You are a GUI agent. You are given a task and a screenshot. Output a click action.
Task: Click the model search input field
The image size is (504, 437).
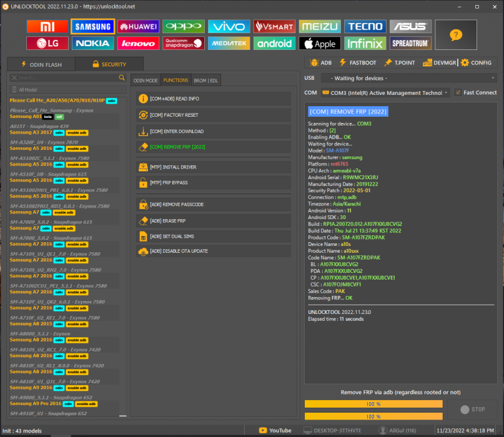(x=68, y=77)
